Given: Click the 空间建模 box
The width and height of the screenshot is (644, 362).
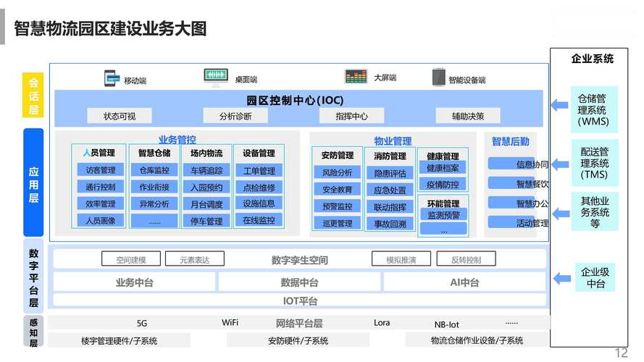Looking at the screenshot, I should click(x=131, y=259).
